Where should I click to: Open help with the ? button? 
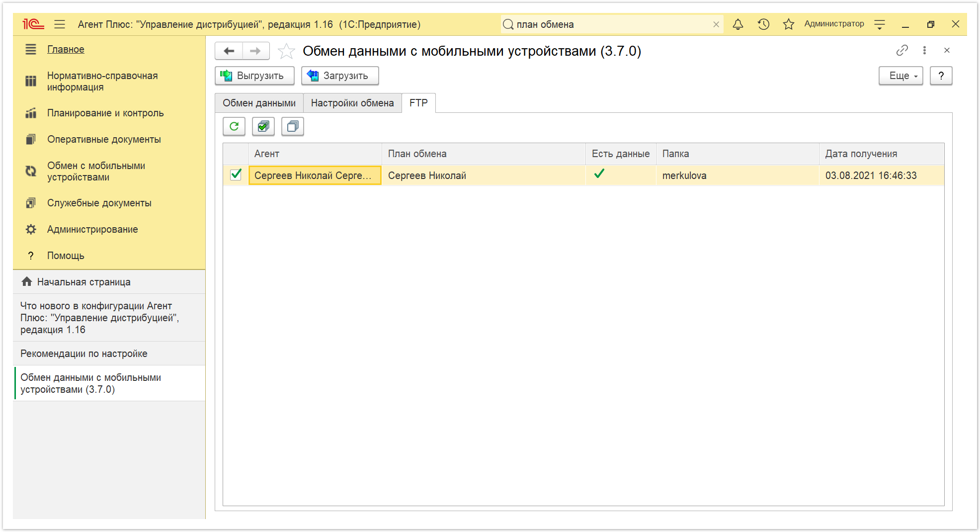click(x=941, y=76)
